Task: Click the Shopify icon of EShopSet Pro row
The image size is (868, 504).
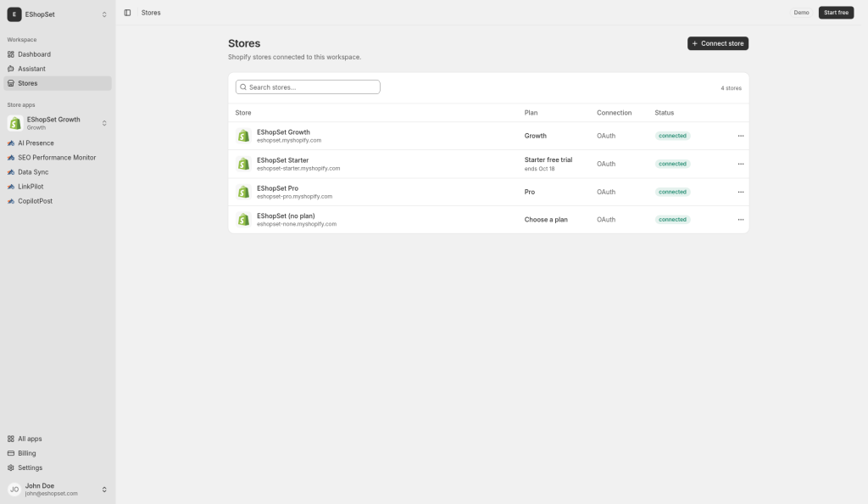Action: click(243, 192)
